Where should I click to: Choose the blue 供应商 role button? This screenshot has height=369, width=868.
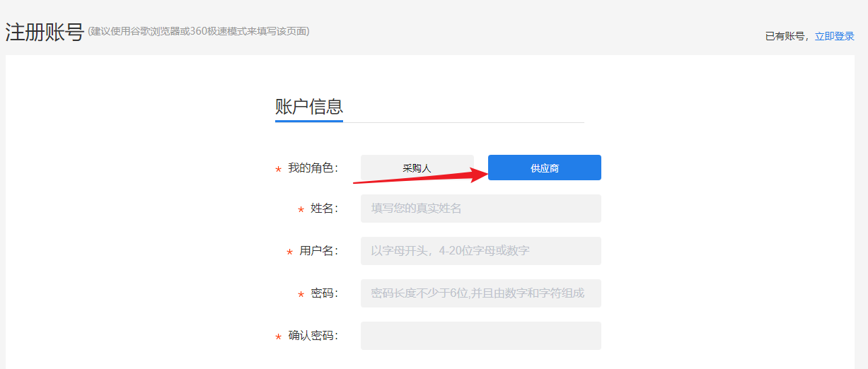tap(544, 168)
